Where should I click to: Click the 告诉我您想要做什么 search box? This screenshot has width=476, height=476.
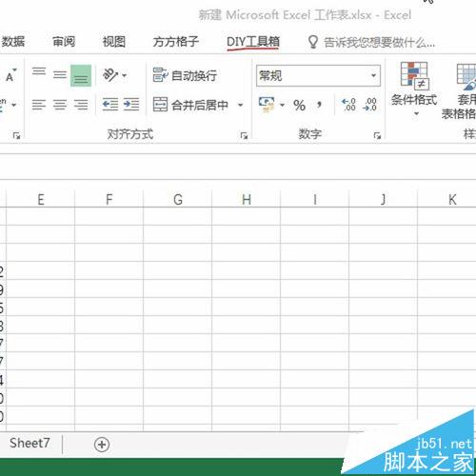point(371,42)
